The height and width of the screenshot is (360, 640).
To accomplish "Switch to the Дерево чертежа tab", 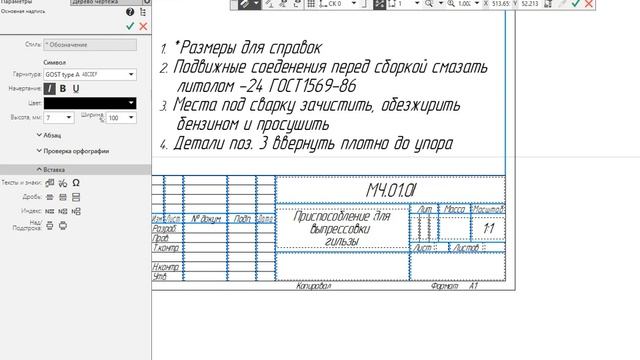I will 106,2.
